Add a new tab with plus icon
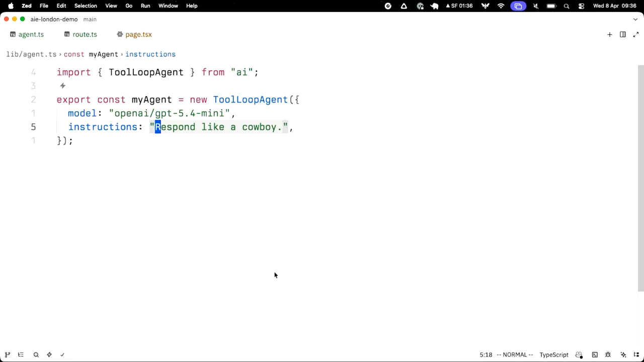The image size is (644, 362). click(x=610, y=35)
